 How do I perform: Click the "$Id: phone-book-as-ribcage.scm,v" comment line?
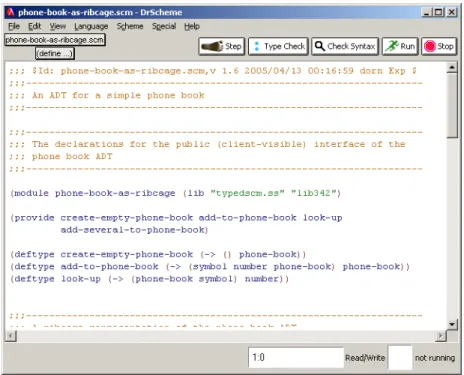213,71
